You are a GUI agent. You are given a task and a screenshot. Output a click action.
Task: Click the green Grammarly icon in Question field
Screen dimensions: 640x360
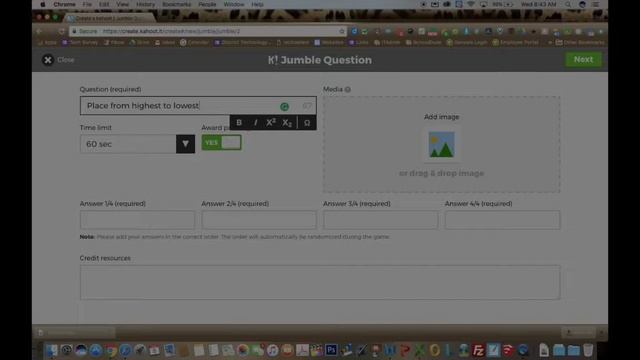tap(284, 107)
